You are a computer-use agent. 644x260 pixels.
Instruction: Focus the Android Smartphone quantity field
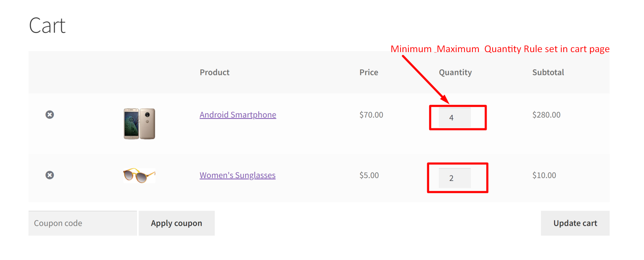point(455,117)
